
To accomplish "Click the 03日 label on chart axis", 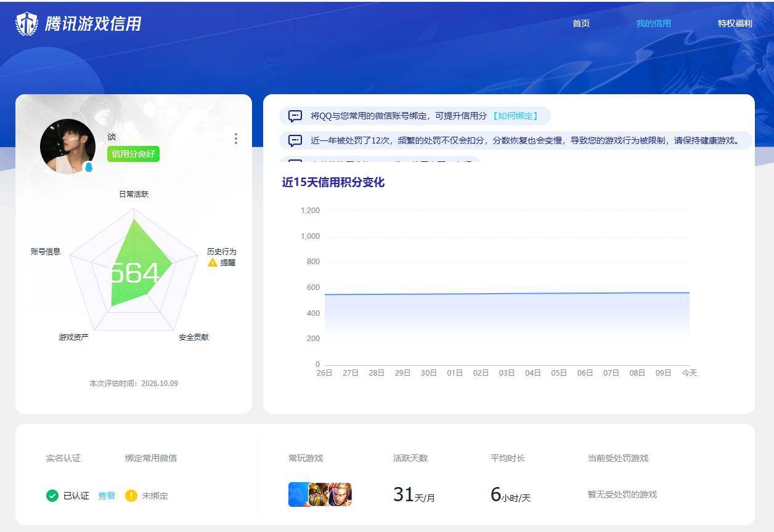I will [x=507, y=373].
